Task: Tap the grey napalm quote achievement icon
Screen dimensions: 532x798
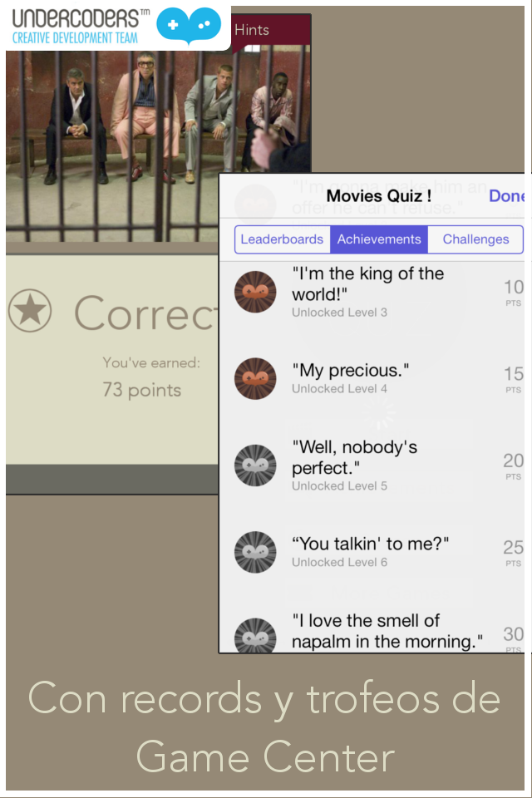Action: tap(255, 634)
